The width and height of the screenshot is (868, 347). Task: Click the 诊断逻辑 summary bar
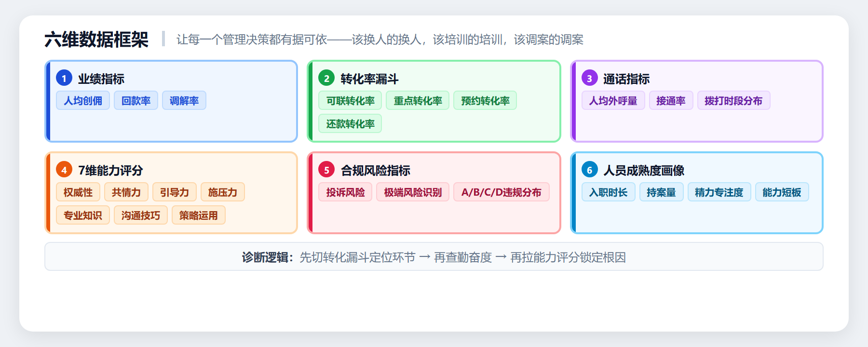click(434, 257)
